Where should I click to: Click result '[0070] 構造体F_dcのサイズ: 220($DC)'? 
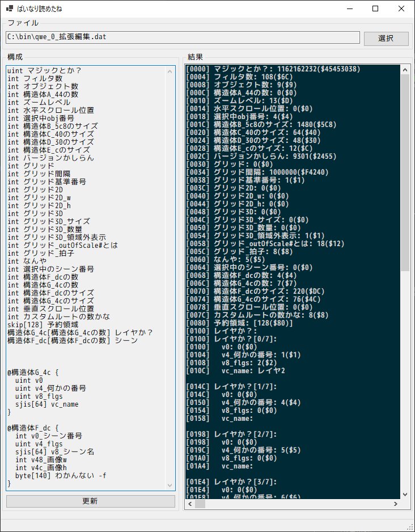[x=255, y=292]
